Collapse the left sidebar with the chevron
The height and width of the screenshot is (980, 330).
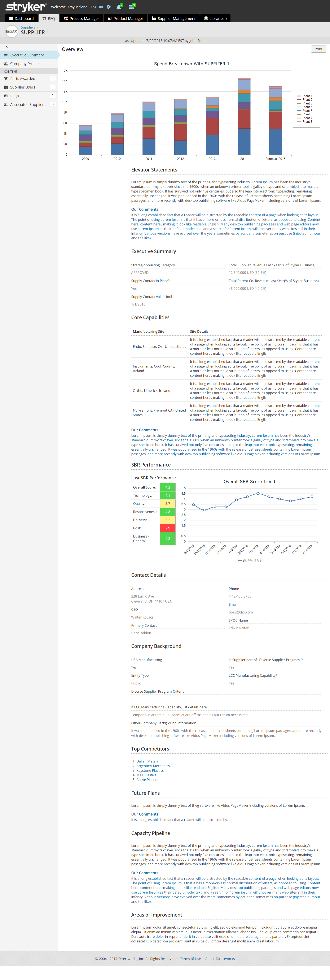pyautogui.click(x=7, y=47)
